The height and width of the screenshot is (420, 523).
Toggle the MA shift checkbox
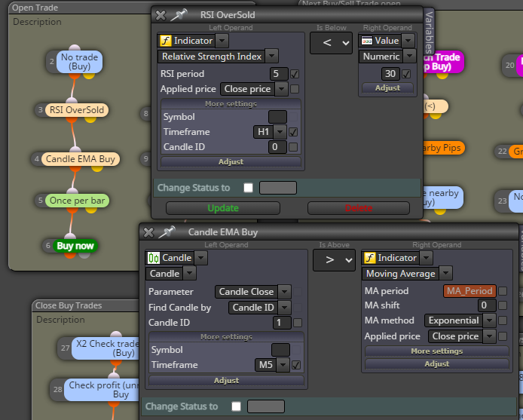click(503, 305)
